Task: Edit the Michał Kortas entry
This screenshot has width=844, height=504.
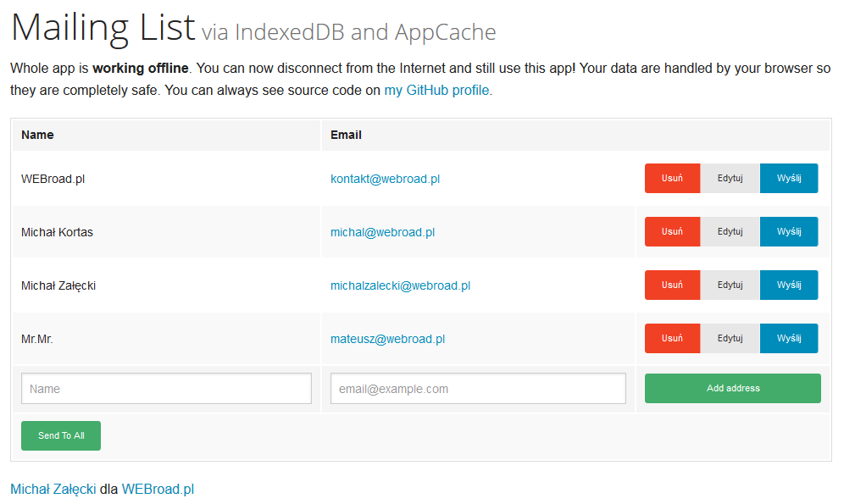Action: (x=730, y=232)
